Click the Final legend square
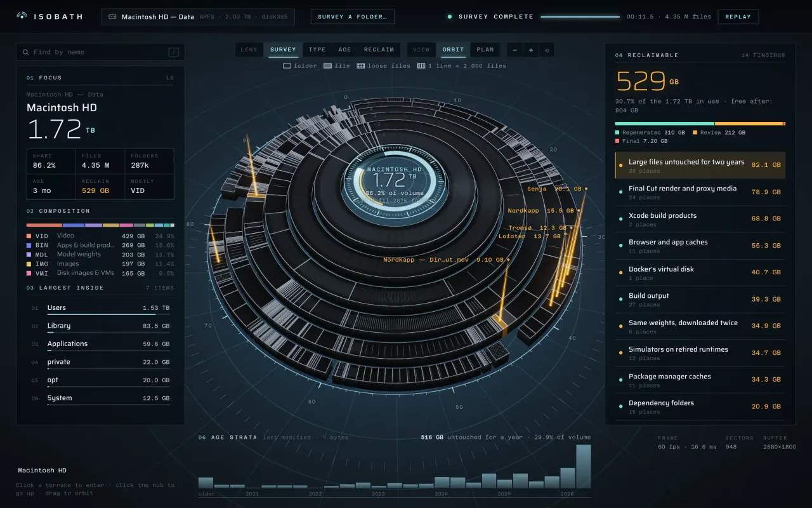 click(617, 141)
